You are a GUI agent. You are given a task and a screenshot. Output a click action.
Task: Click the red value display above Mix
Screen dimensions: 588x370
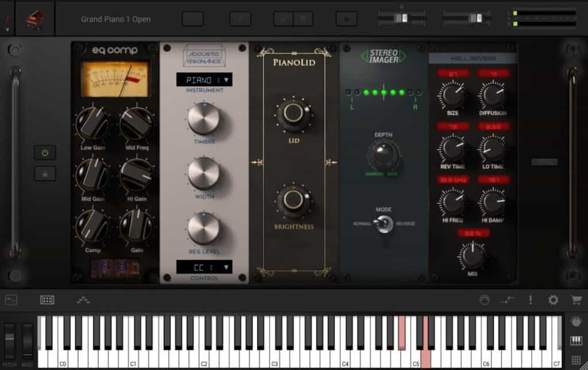point(473,233)
